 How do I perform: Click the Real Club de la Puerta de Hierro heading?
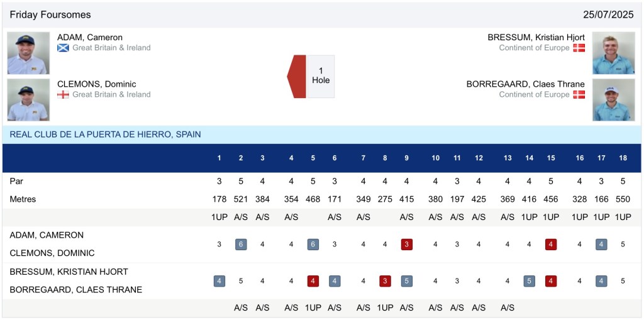pyautogui.click(x=106, y=135)
